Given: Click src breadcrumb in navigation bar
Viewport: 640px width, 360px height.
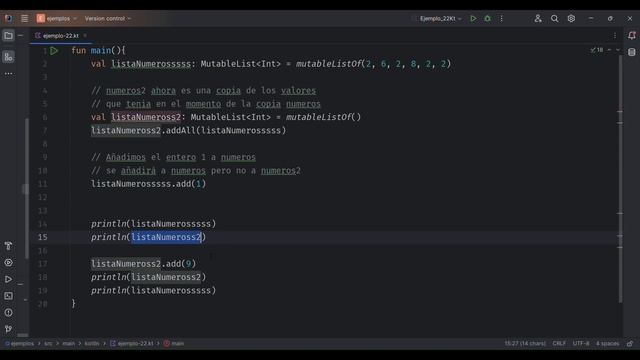Looking at the screenshot, I should 48,344.
